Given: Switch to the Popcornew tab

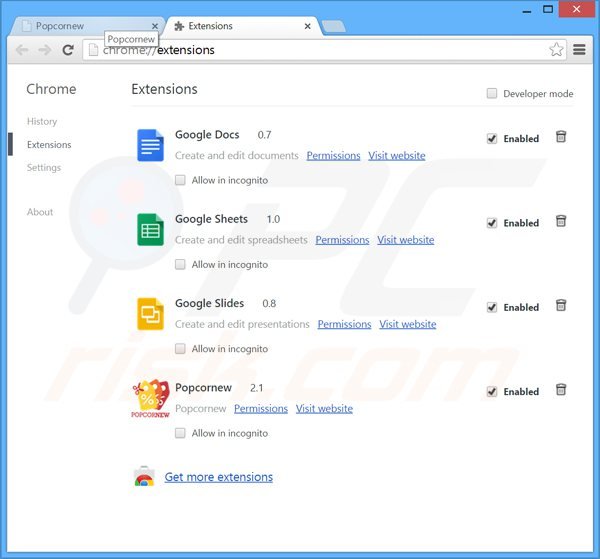Looking at the screenshot, I should pos(86,26).
